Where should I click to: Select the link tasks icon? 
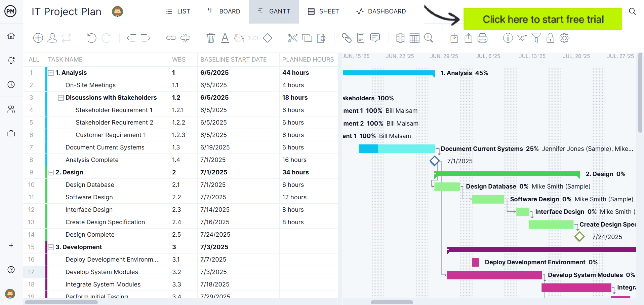tap(170, 38)
